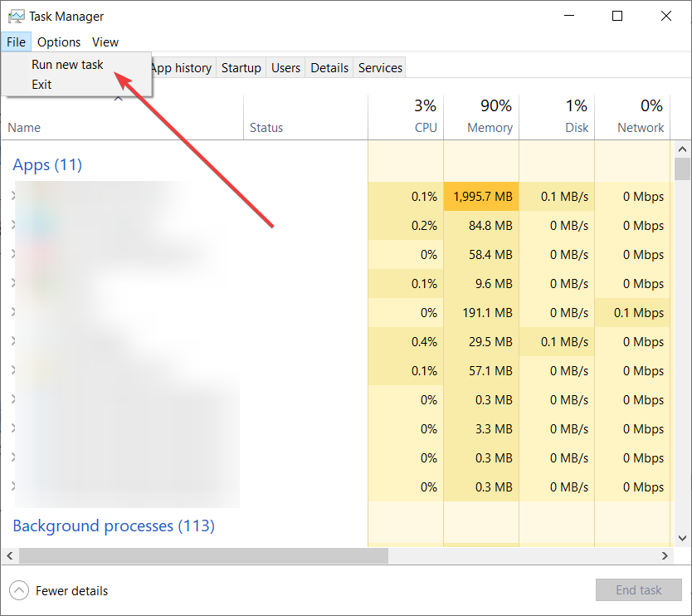The height and width of the screenshot is (616, 692).
Task: Sort by the Disk column header
Action: [557, 117]
